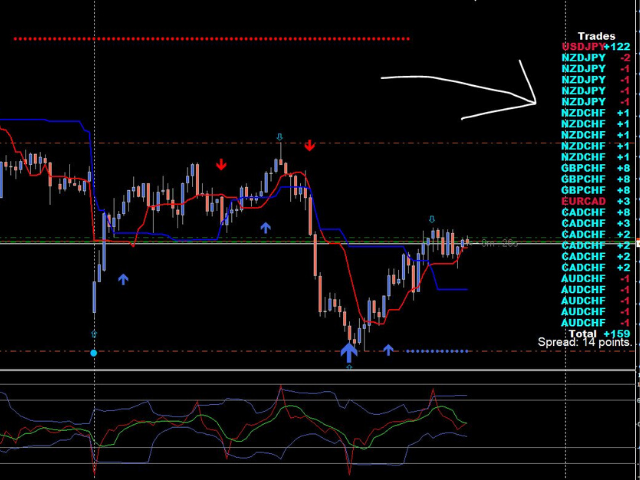Select the vertical dotted line on the left
Screen dimensions: 640x480
coord(94,200)
